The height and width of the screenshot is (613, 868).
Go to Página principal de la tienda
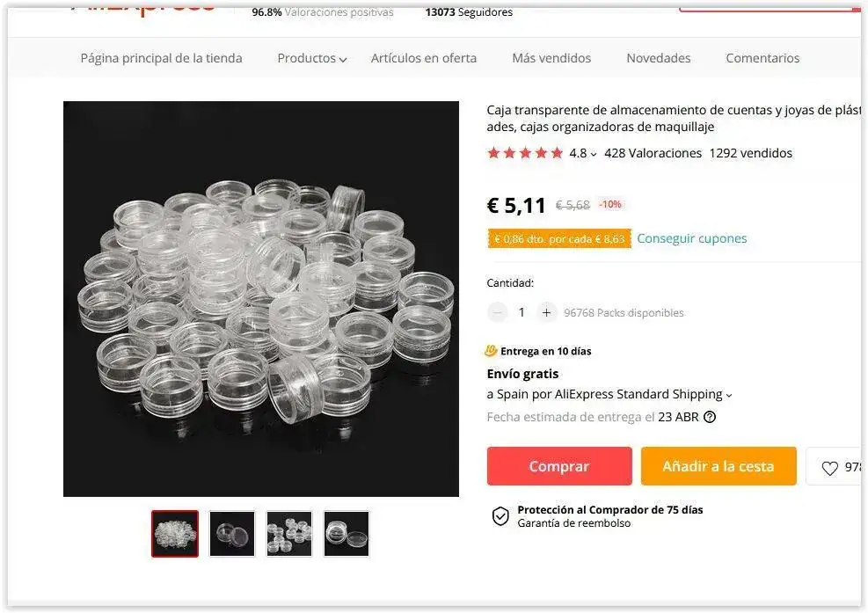click(x=161, y=59)
